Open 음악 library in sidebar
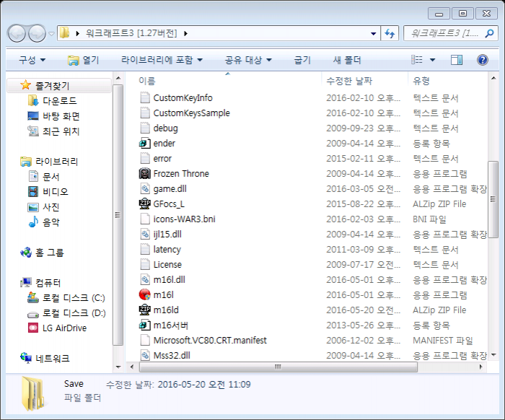505x420 pixels. pos(44,222)
